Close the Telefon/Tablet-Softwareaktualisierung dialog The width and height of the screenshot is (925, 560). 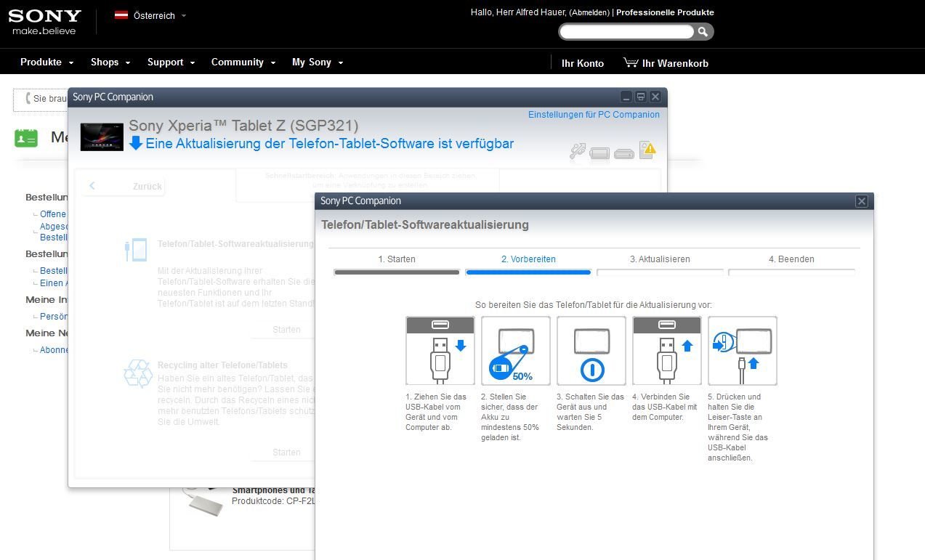tap(862, 201)
